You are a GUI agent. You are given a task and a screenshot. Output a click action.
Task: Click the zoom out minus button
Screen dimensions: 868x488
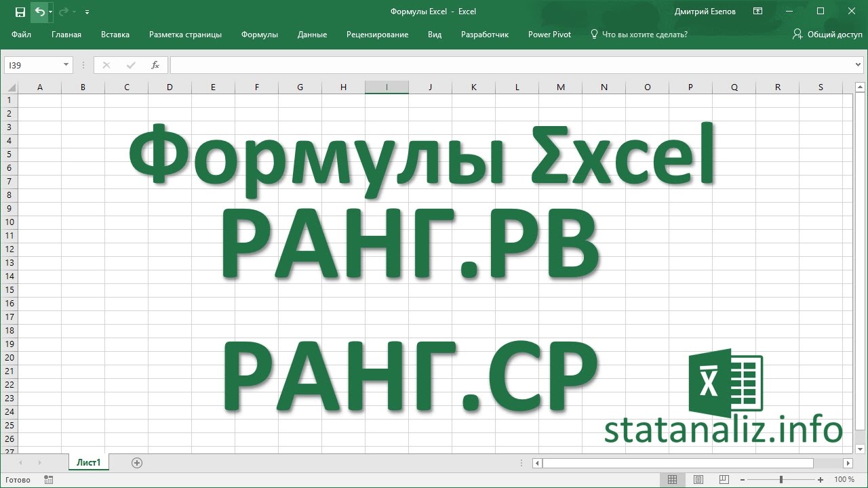[743, 480]
